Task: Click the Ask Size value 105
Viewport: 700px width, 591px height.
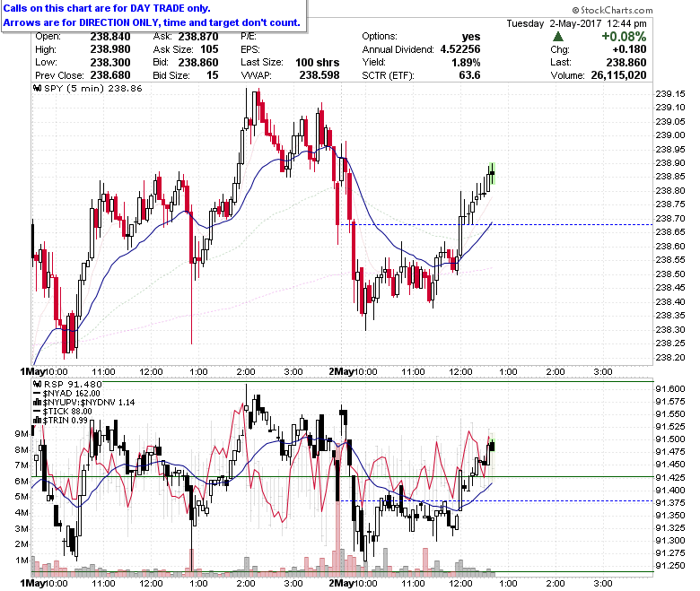Action: pyautogui.click(x=209, y=49)
